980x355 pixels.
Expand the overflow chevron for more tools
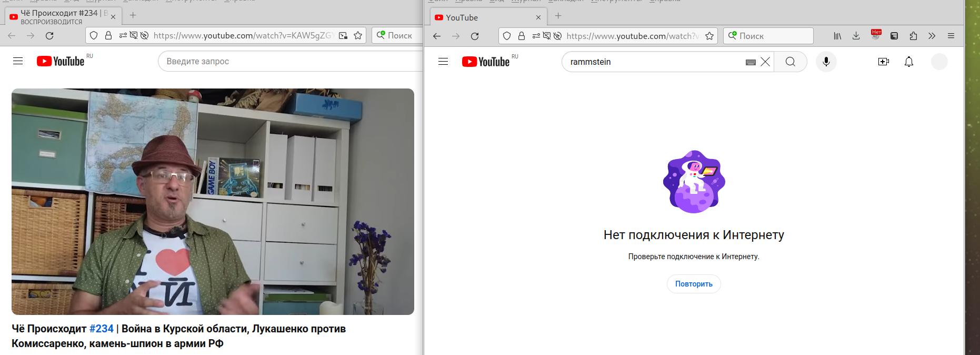click(932, 36)
